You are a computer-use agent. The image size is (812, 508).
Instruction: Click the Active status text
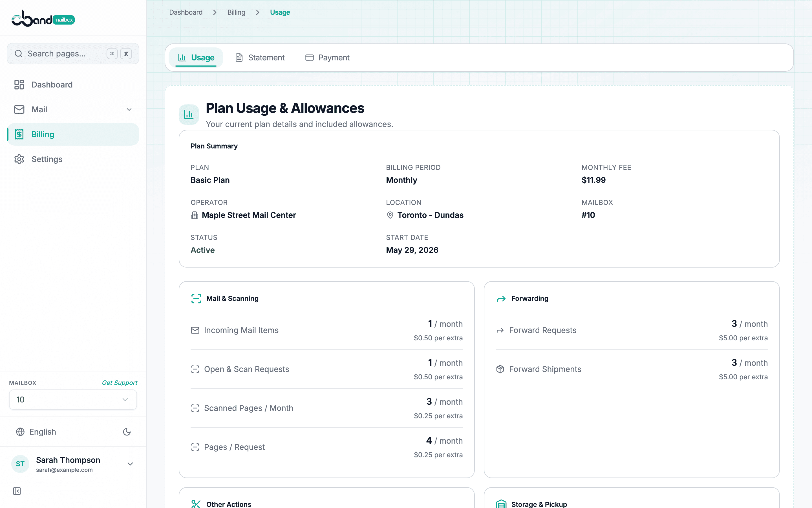pyautogui.click(x=203, y=250)
